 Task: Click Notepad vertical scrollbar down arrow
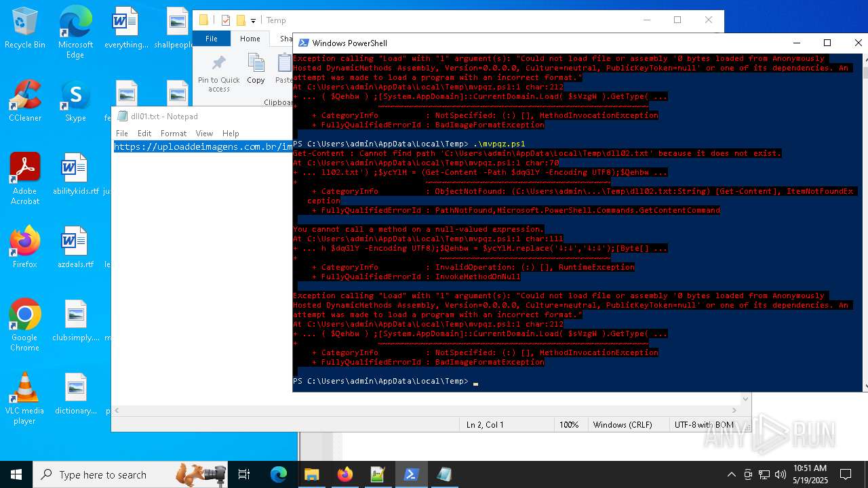[745, 399]
